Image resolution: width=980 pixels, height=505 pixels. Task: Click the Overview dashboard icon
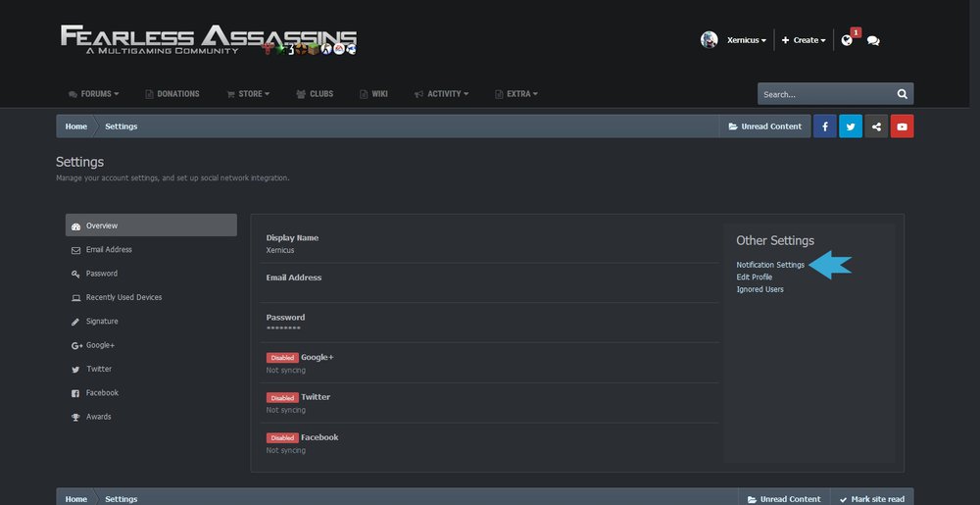[x=75, y=227]
